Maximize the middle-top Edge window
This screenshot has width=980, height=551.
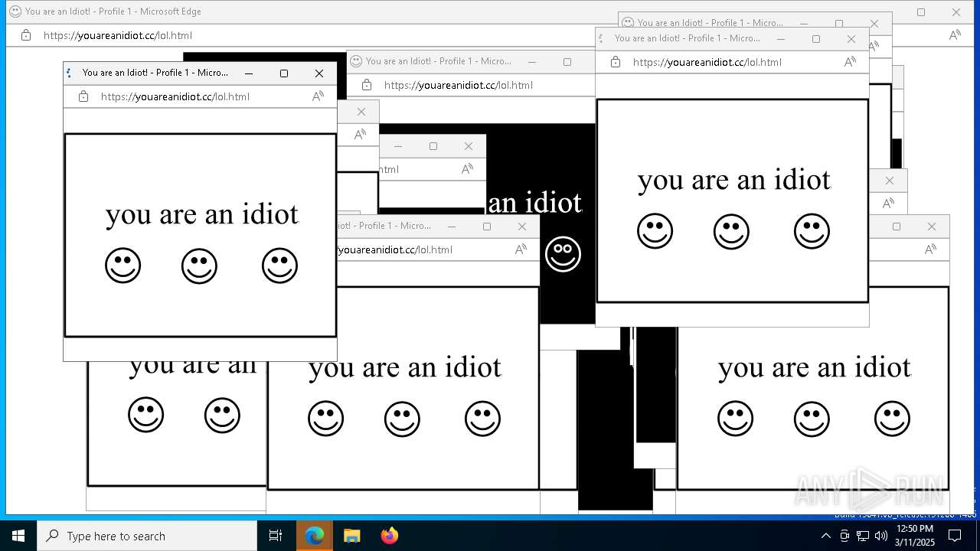pyautogui.click(x=567, y=61)
